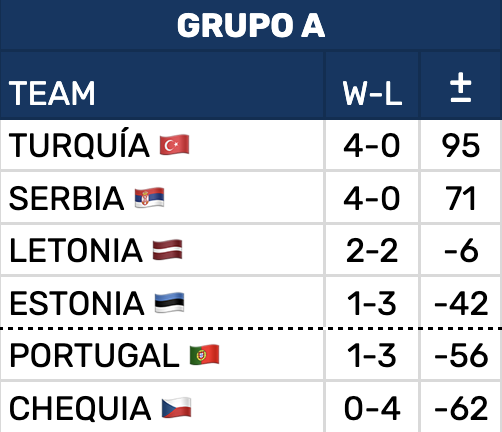This screenshot has width=502, height=432.
Task: Open the PORTUGAL team name
Action: point(94,355)
